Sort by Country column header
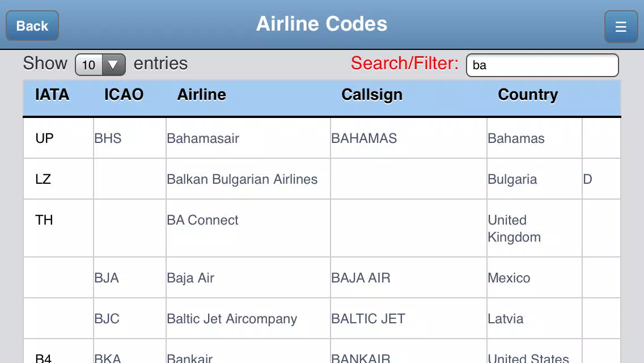Screen dimensions: 644x363 (x=528, y=95)
